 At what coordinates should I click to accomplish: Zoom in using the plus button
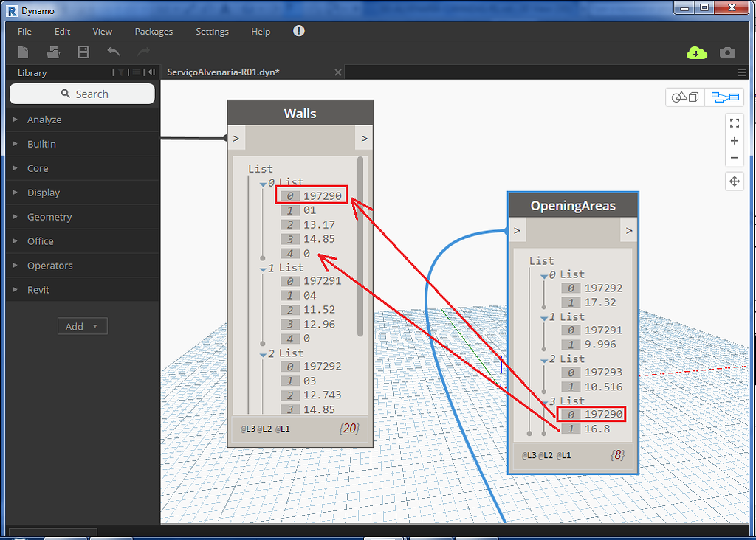tap(734, 140)
